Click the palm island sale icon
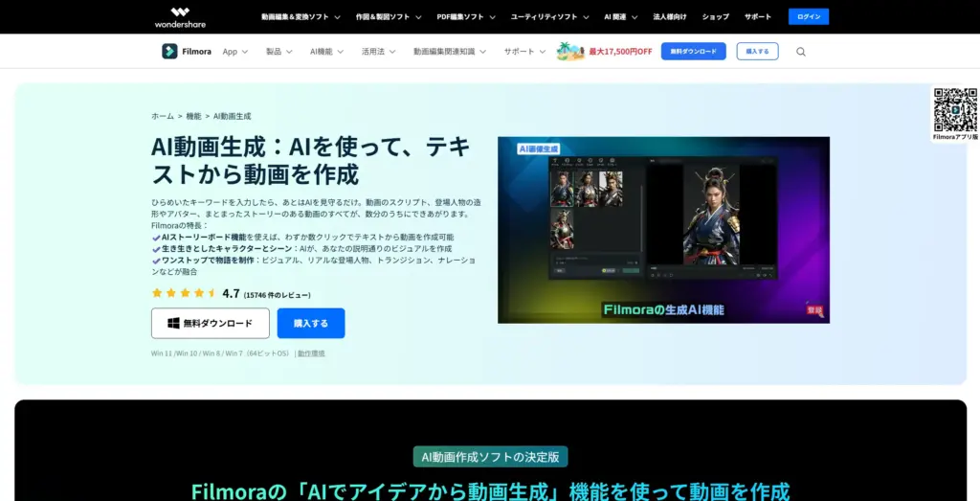The image size is (980, 501). [570, 52]
